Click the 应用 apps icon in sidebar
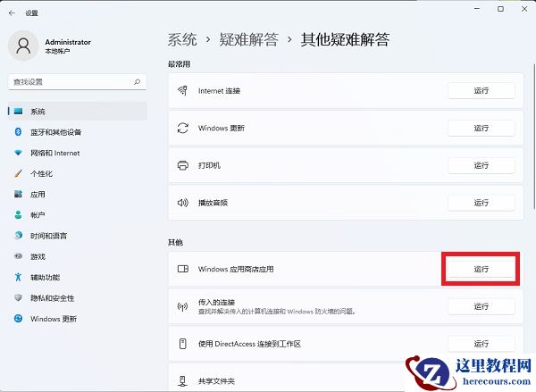The height and width of the screenshot is (392, 536). [18, 194]
